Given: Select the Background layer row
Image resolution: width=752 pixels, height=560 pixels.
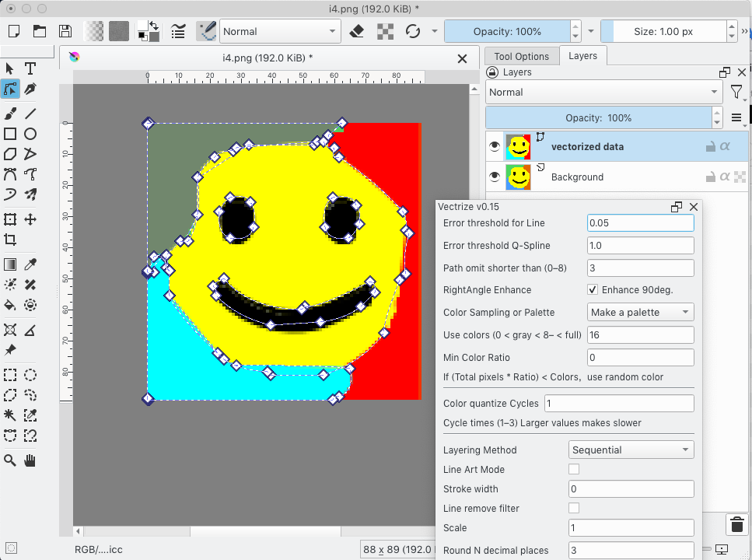Looking at the screenshot, I should point(607,177).
